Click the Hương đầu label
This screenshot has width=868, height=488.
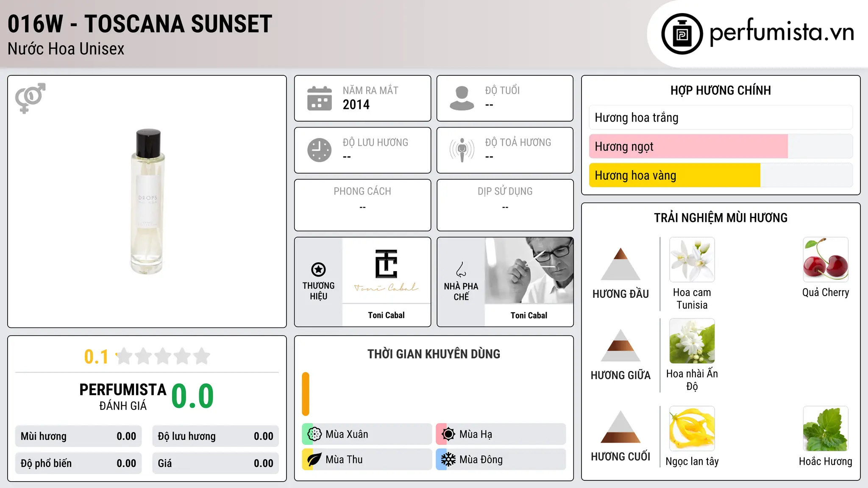click(x=620, y=294)
